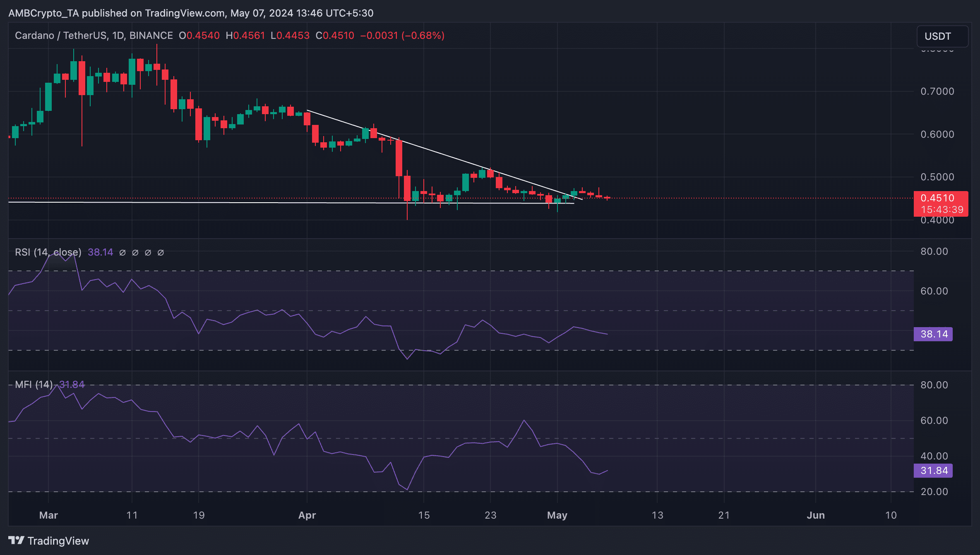
Task: Click the RSI value 38.14 in legend
Action: 100,252
